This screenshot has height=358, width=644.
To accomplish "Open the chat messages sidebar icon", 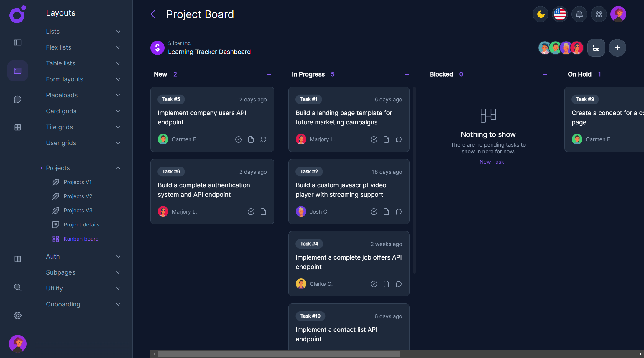I will 17,99.
